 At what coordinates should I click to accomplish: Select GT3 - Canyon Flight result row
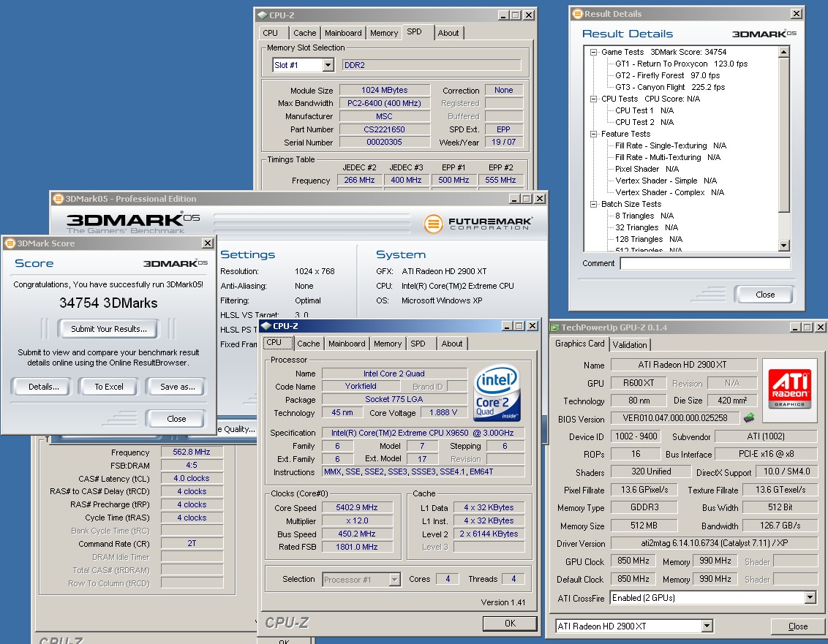coord(670,87)
